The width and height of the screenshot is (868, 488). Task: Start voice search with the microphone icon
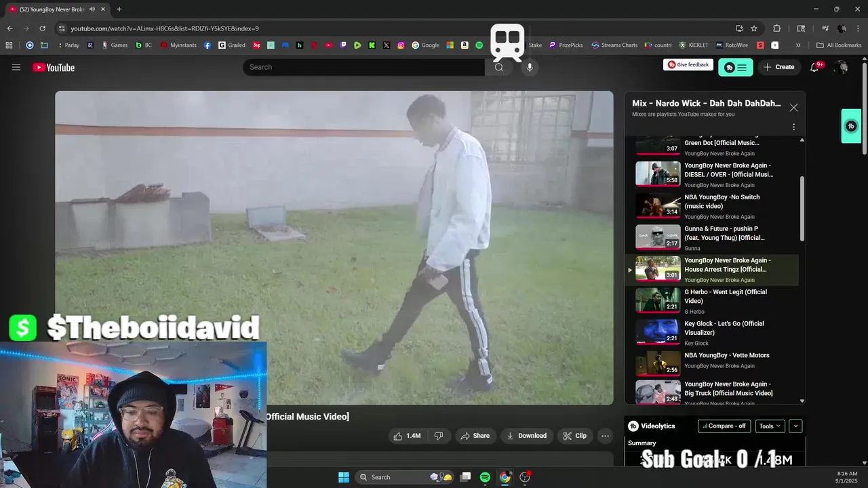click(x=530, y=67)
